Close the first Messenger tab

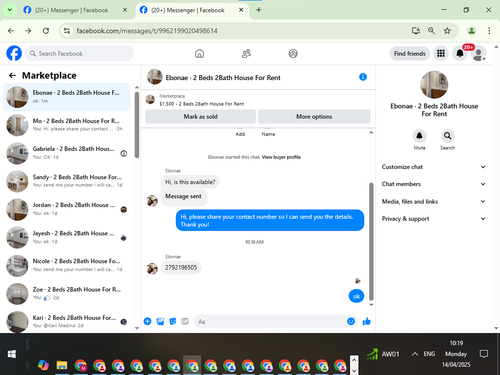(x=125, y=10)
